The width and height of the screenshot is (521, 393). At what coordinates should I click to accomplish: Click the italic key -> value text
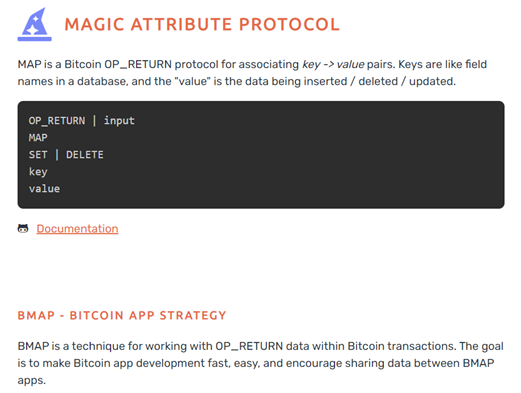333,64
